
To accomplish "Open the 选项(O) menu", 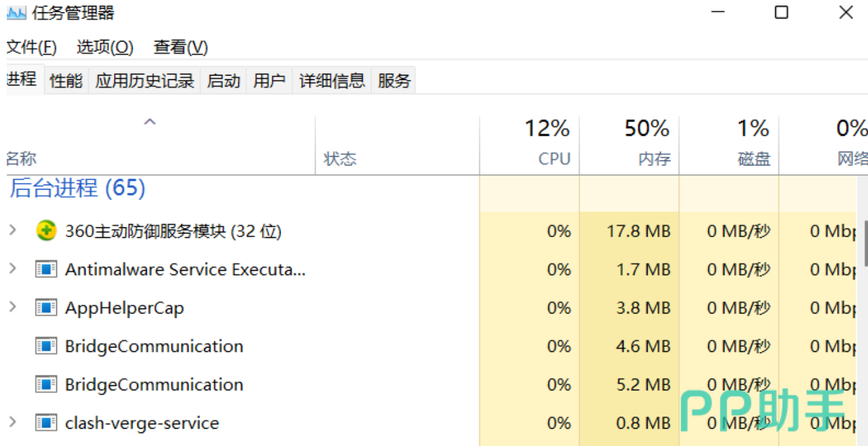I will click(x=105, y=47).
